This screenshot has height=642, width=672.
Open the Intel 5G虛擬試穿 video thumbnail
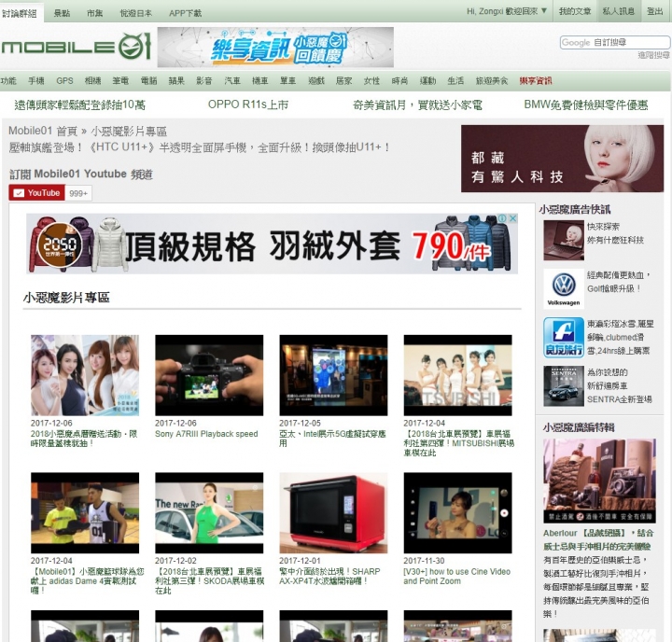(x=333, y=375)
